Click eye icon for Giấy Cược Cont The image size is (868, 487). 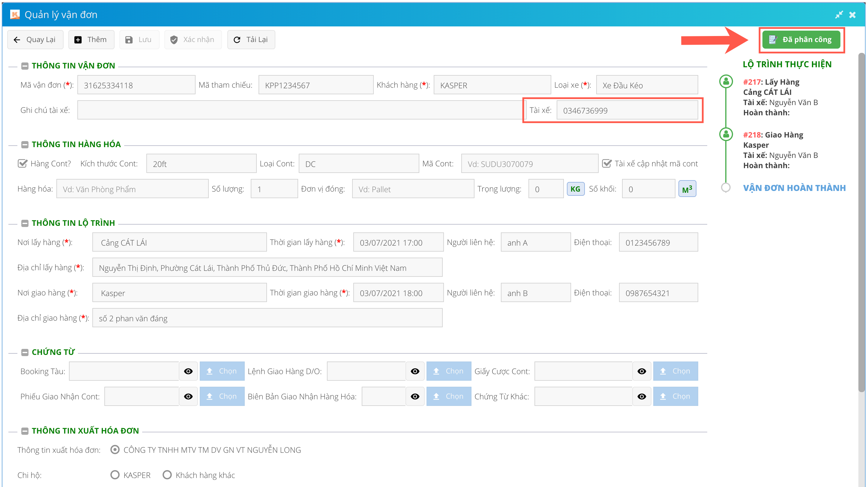coord(642,371)
